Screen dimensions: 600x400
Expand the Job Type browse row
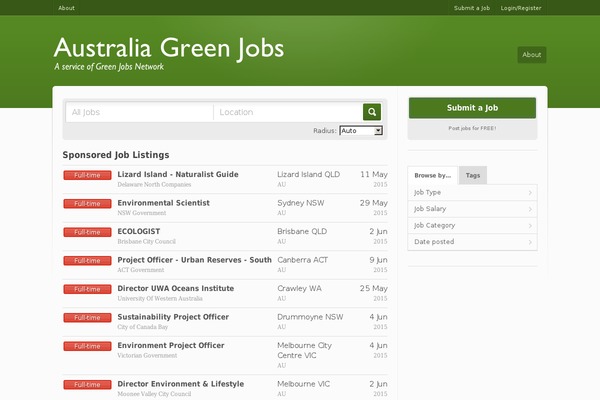(x=473, y=193)
